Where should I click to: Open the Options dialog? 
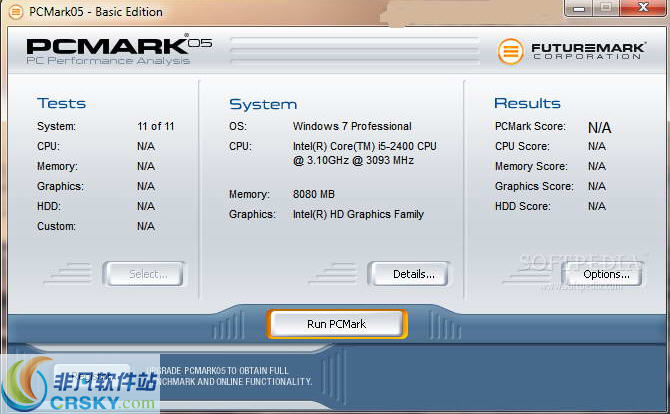coord(603,274)
